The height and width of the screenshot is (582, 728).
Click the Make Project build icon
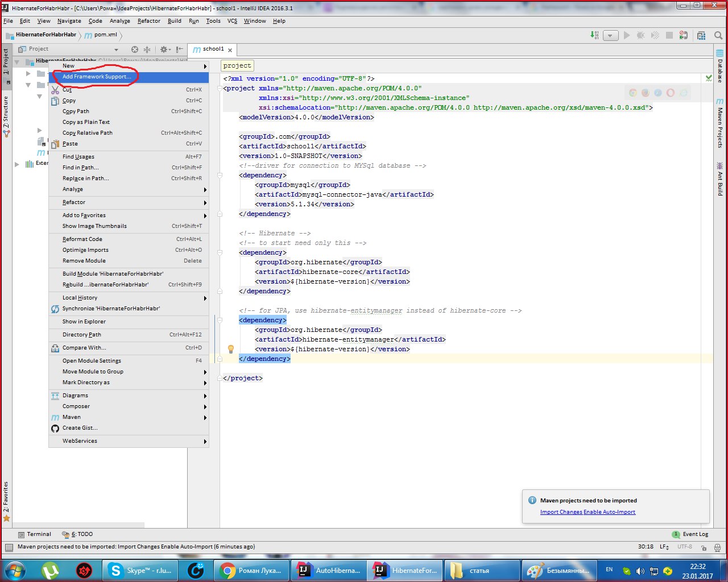point(595,35)
